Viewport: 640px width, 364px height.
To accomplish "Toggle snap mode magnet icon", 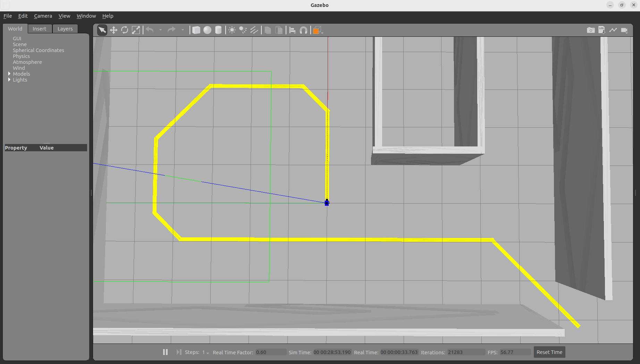I will [x=303, y=30].
